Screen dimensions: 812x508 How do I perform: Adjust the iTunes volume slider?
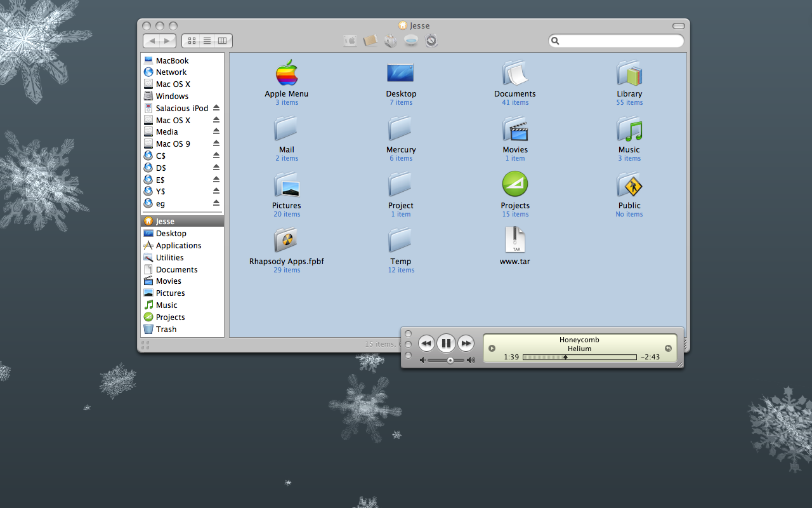(446, 360)
